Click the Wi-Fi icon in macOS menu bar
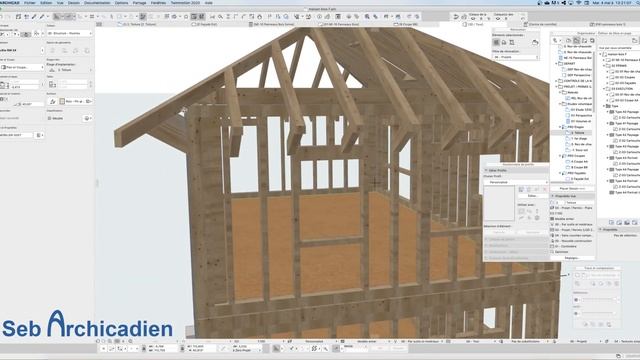 pos(578,2)
